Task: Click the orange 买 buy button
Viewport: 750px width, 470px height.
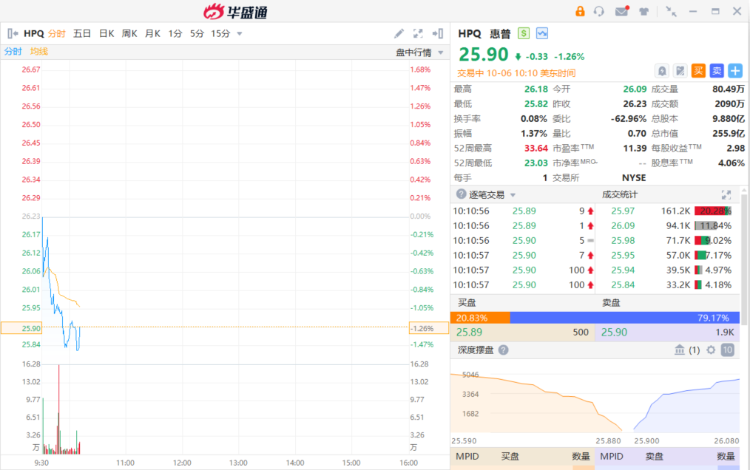Action: click(698, 70)
